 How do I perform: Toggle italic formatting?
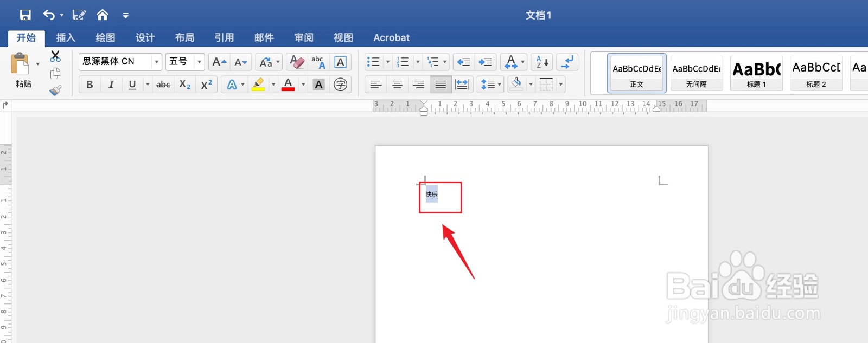point(111,85)
